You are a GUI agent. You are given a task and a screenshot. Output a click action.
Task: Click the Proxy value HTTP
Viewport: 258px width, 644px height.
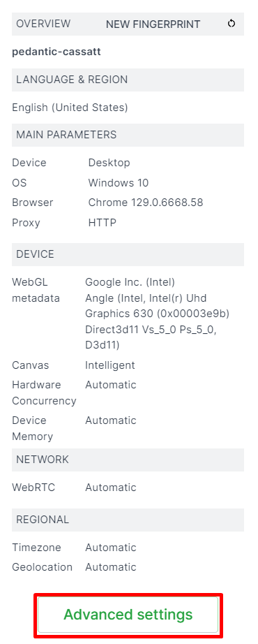[102, 223]
